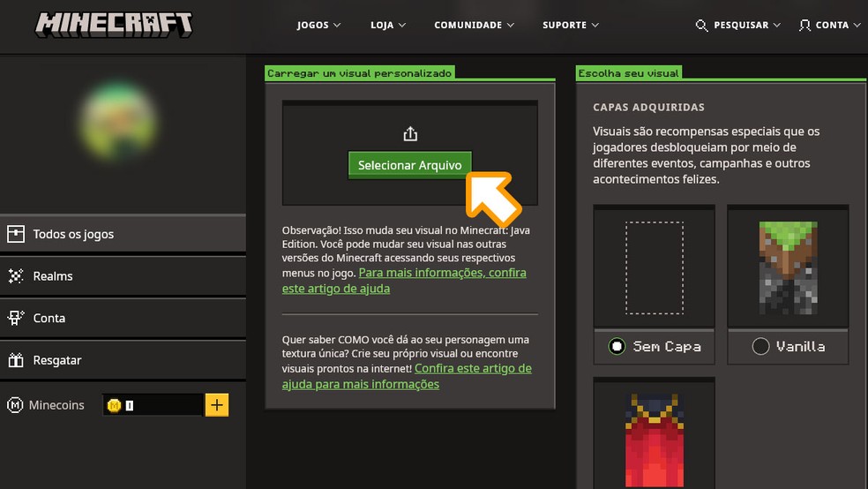Image resolution: width=868 pixels, height=489 pixels.
Task: Go to Realms in sidebar
Action: coord(123,275)
